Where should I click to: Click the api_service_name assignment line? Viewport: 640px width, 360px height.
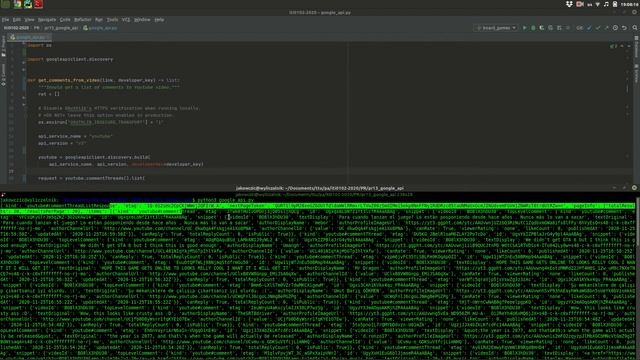coord(75,136)
